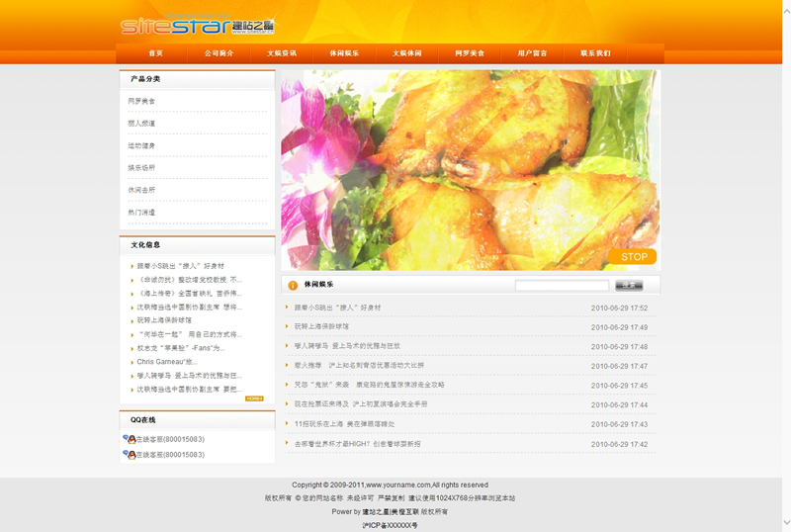This screenshot has height=532, width=791.
Task: Click the orange info icon beside 休闲娱乐
Action: (293, 286)
